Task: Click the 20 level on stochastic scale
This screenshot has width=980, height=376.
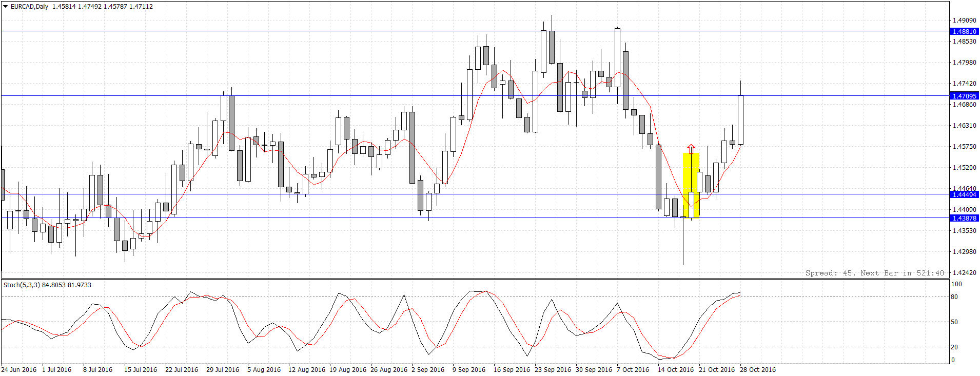Action: click(x=954, y=347)
